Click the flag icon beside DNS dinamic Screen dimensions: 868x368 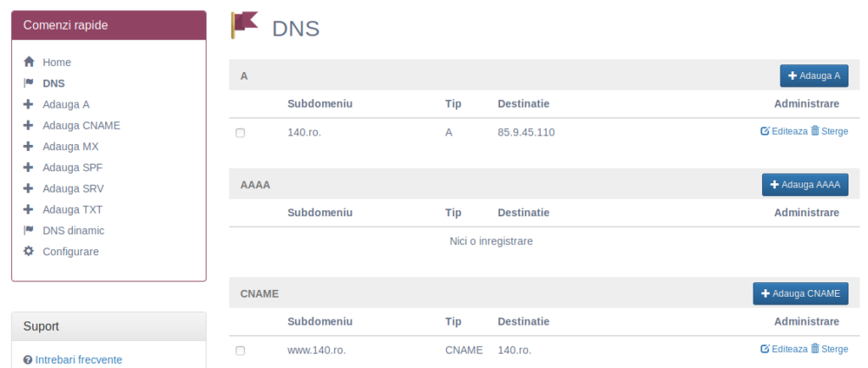pos(29,230)
